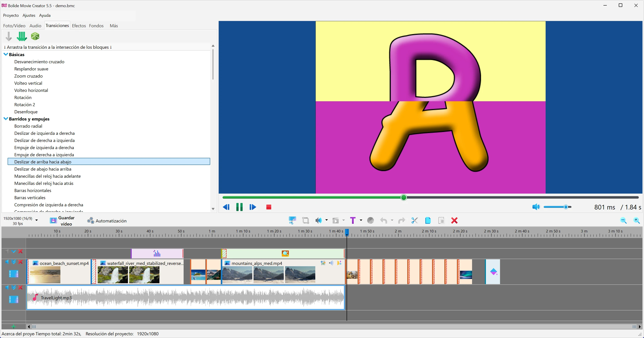The width and height of the screenshot is (644, 338).
Task: Zoom out the timeline with minus magnifier
Action: [623, 220]
